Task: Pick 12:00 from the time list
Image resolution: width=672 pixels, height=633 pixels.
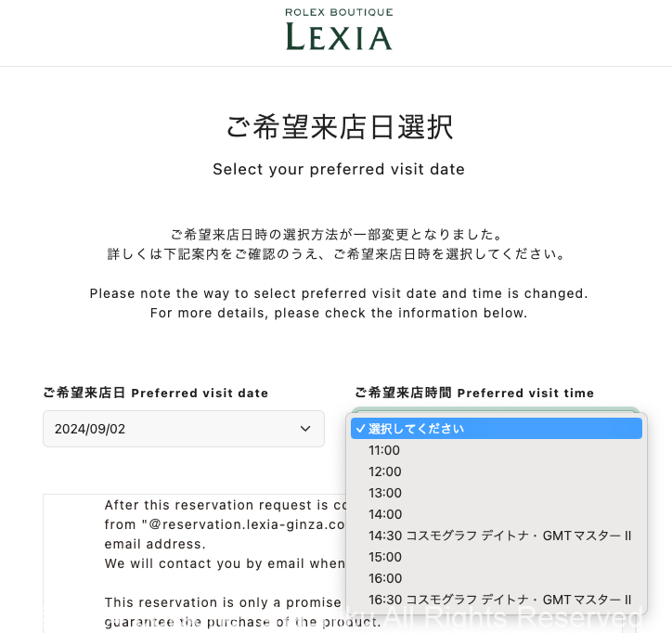Action: click(x=385, y=472)
